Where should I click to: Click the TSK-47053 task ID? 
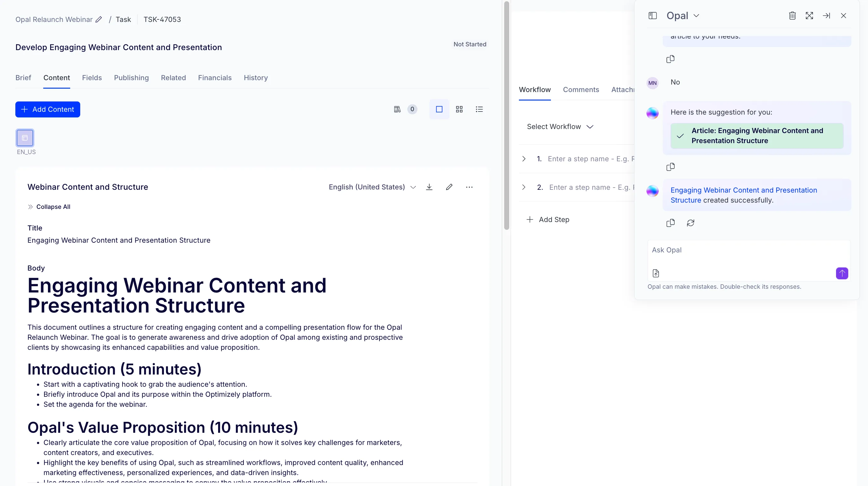pyautogui.click(x=162, y=19)
